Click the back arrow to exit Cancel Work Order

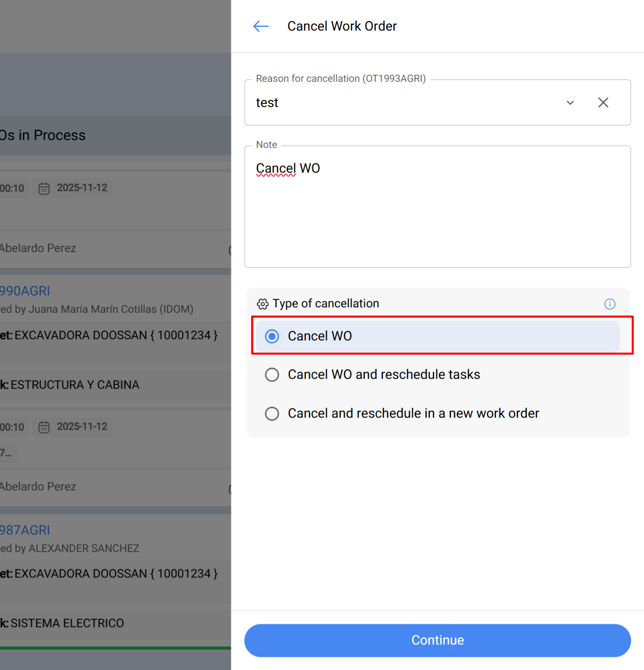coord(260,26)
